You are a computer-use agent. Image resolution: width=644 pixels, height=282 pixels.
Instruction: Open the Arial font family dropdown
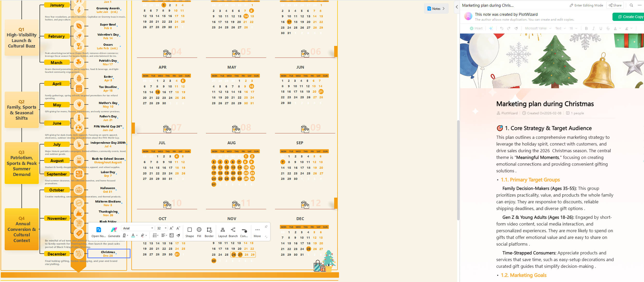pos(152,228)
